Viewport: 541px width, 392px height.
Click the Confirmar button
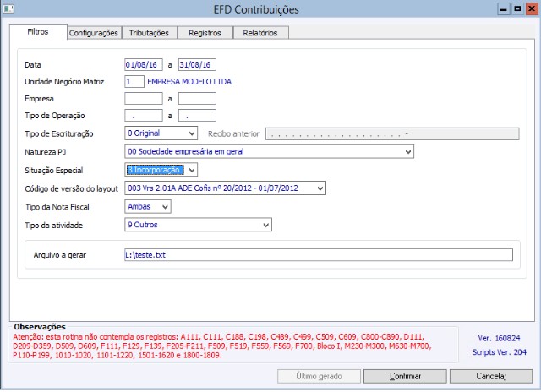(x=405, y=376)
